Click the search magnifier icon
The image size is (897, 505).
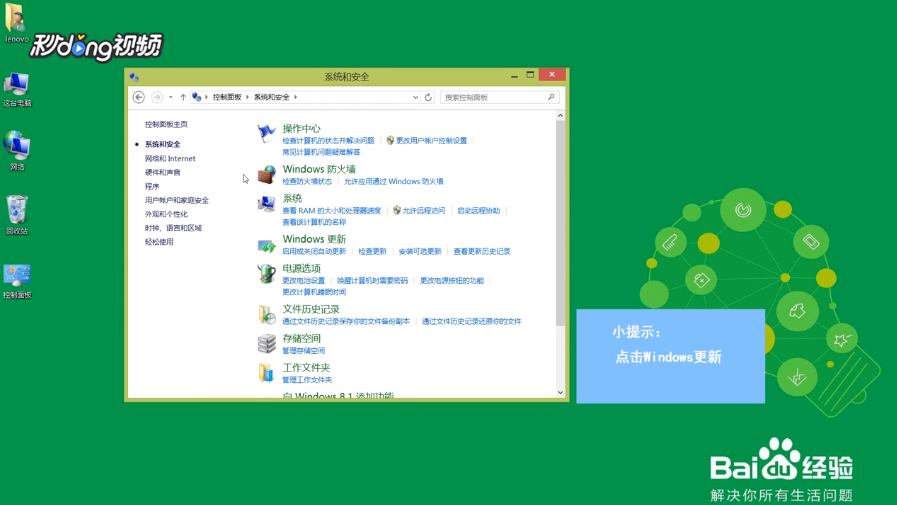pos(551,97)
